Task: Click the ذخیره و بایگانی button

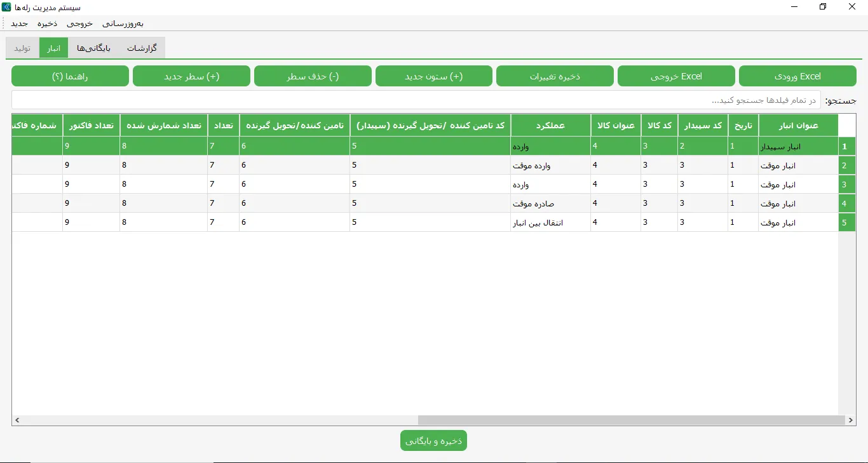Action: (x=433, y=441)
